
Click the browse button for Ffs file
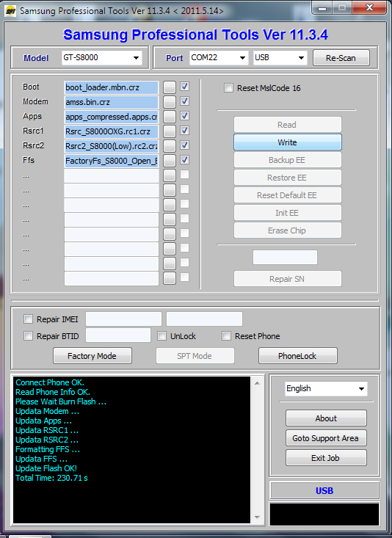170,161
